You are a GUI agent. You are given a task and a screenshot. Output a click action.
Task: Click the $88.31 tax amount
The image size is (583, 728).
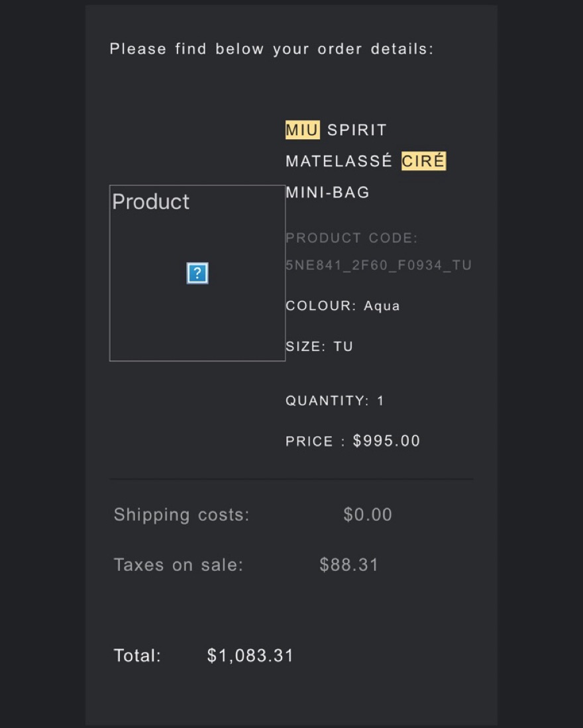pos(349,565)
